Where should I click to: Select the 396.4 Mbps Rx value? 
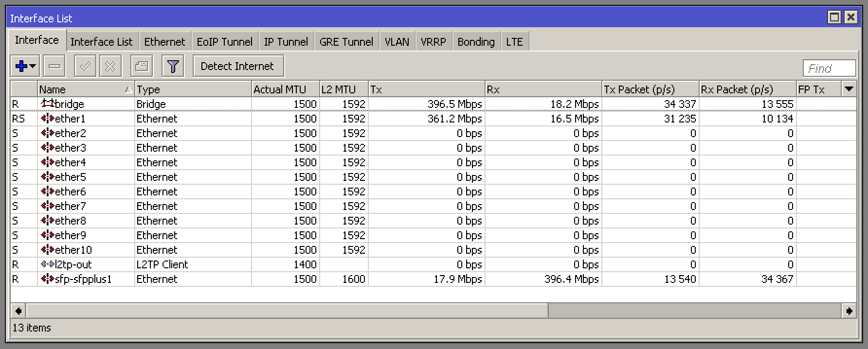coord(572,279)
